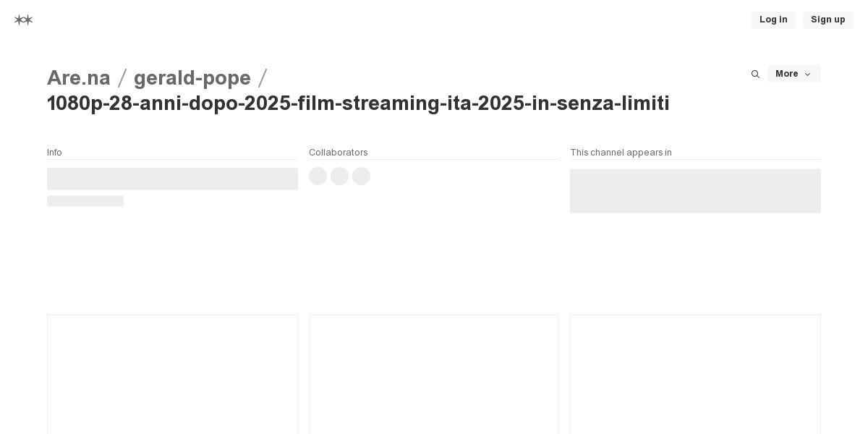Click third collaborator avatar placeholder
Viewport: 868px width, 434px height.
361,176
